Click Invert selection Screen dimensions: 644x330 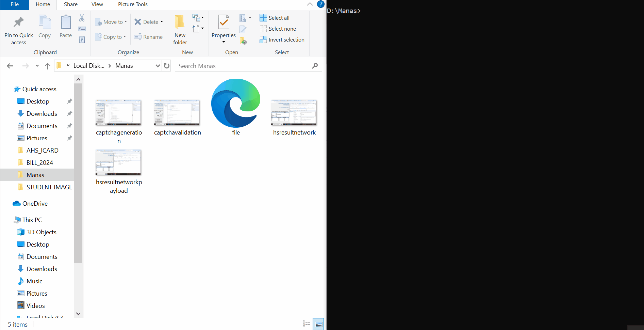point(282,40)
